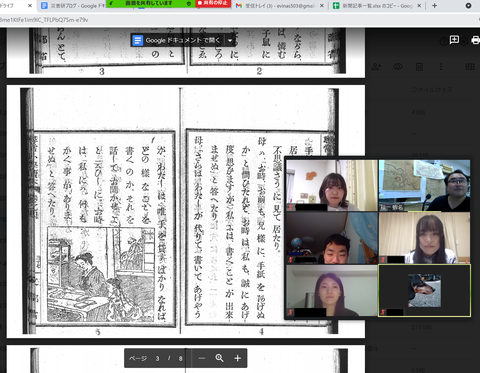Click the shield icon in share bar

[189, 3]
